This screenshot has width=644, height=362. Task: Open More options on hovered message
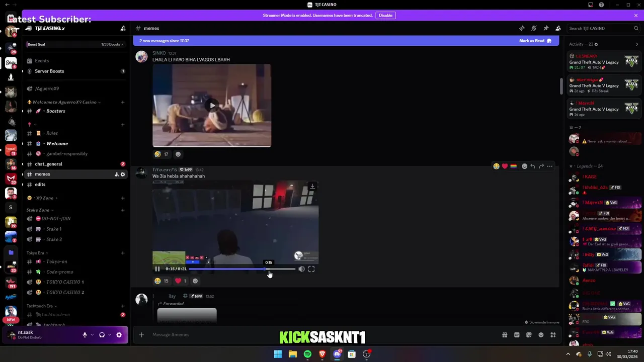(x=550, y=166)
